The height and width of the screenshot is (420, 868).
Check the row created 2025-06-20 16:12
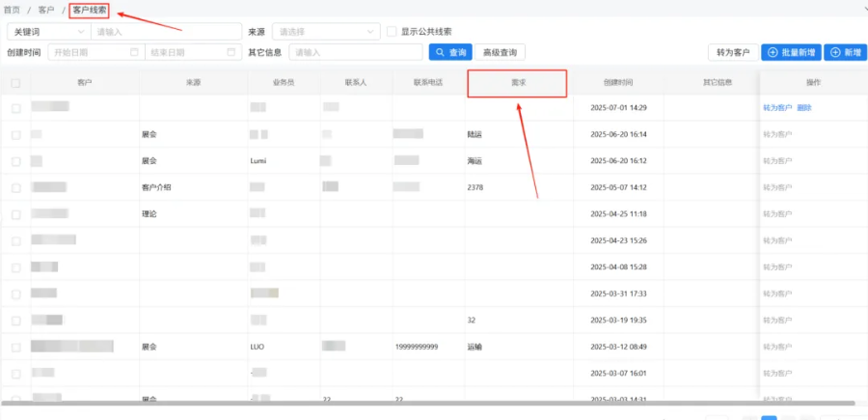[x=16, y=161]
